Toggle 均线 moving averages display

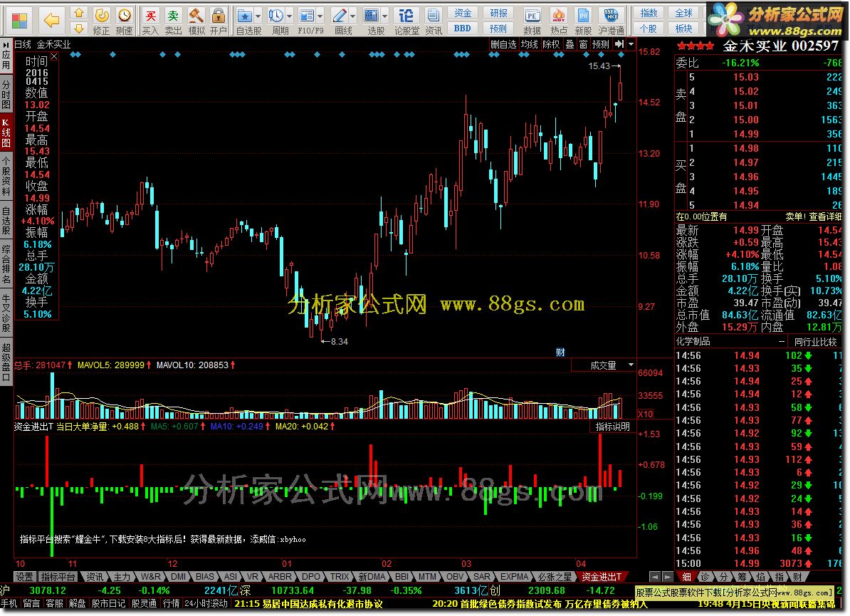pos(530,44)
